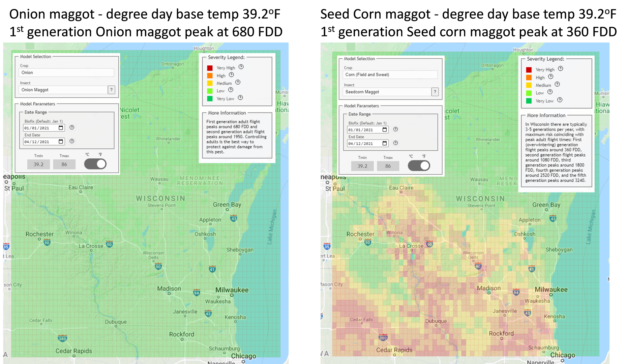The image size is (626, 364).
Task: Click Interstate 94 shield near Madison on Seed Corn map
Action: [x=516, y=292]
